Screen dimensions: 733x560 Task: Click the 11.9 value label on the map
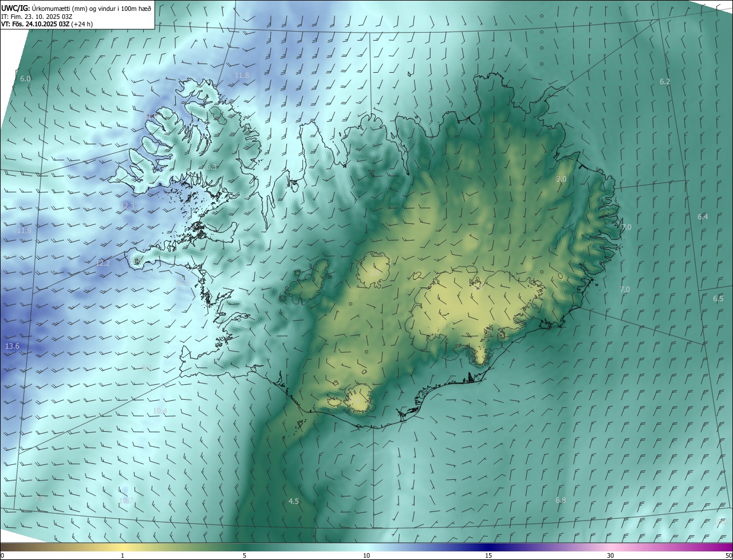[24, 231]
